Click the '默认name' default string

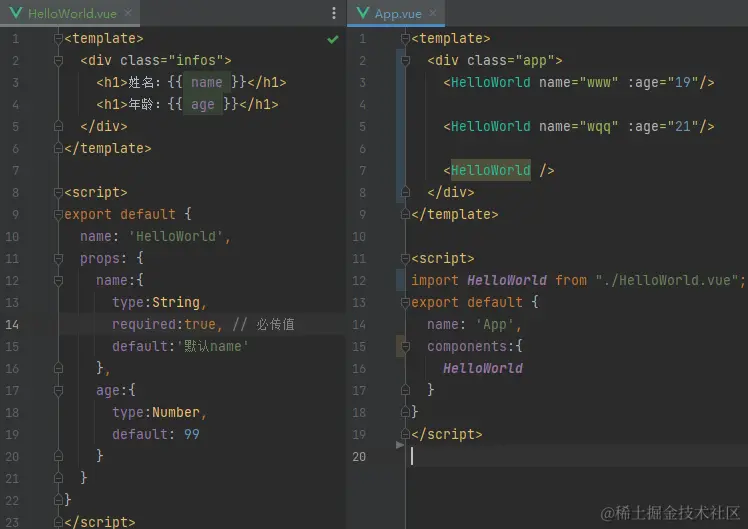pyautogui.click(x=212, y=346)
